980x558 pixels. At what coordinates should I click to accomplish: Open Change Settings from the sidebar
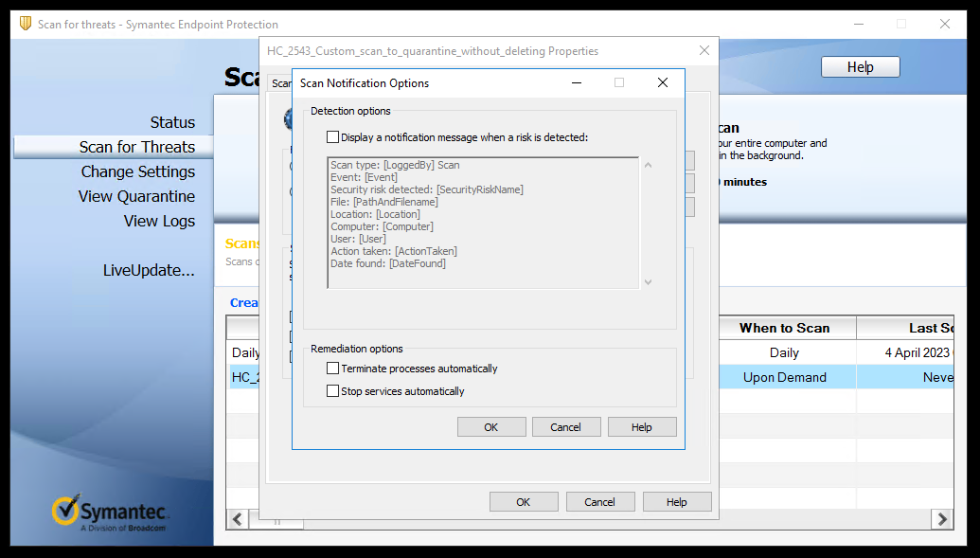pos(135,171)
